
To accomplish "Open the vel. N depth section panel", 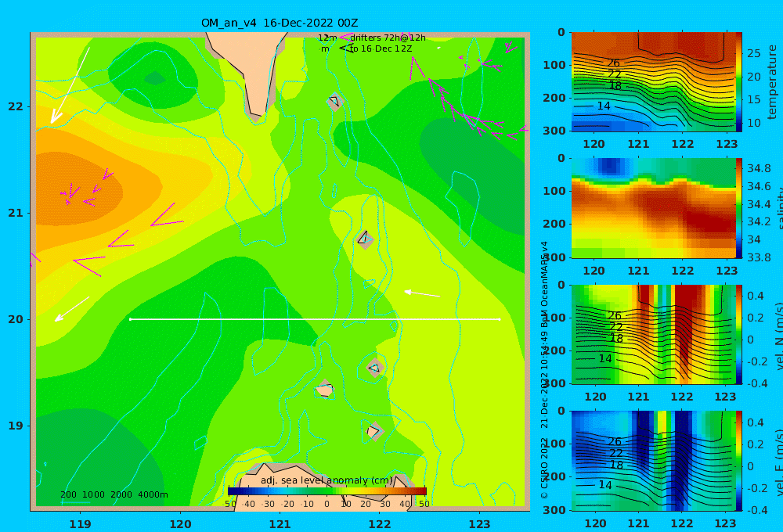I will (654, 334).
